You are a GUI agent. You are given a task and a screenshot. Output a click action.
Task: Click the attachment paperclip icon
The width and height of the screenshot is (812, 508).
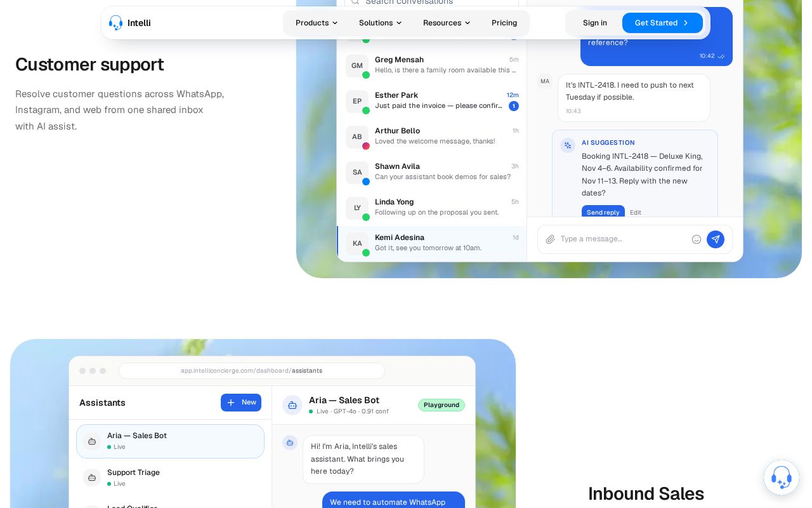coord(551,239)
